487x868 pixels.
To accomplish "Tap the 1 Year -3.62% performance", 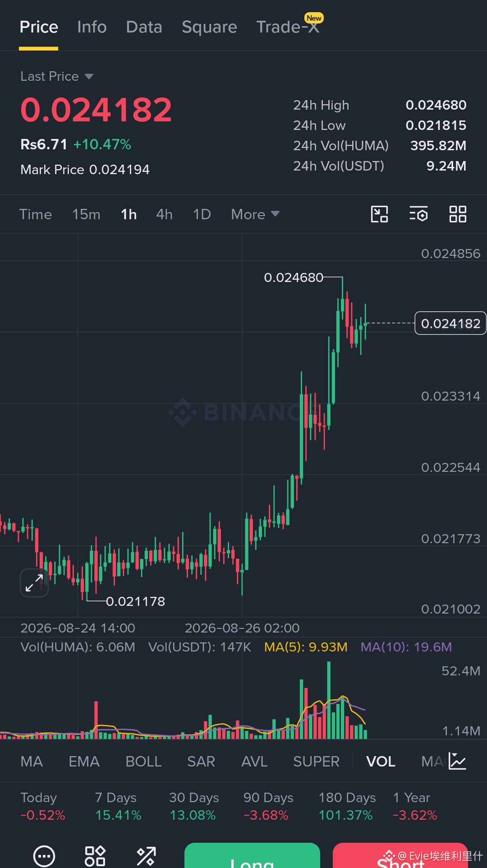I will click(x=415, y=806).
